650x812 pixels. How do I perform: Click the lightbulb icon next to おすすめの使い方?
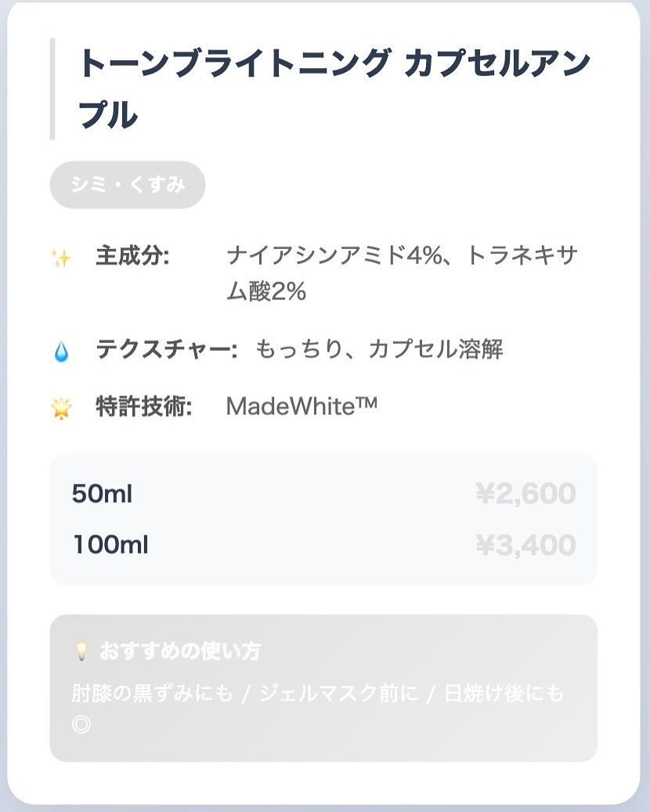tap(80, 651)
